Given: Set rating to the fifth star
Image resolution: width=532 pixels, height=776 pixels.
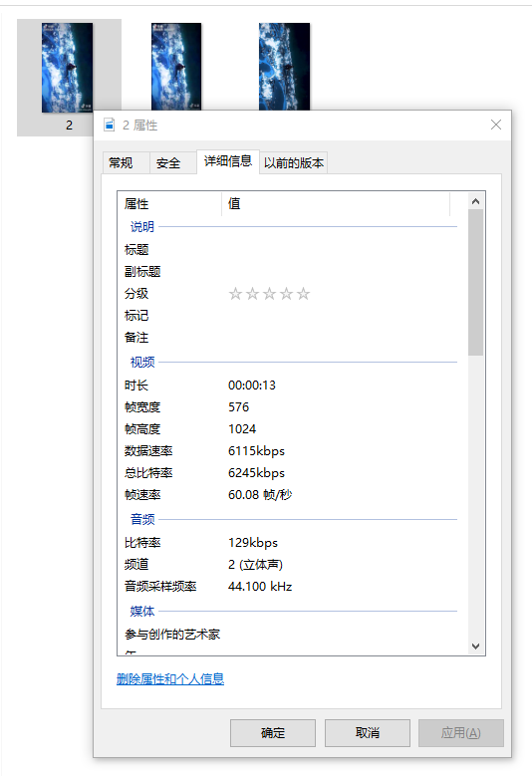Looking at the screenshot, I should pyautogui.click(x=304, y=294).
